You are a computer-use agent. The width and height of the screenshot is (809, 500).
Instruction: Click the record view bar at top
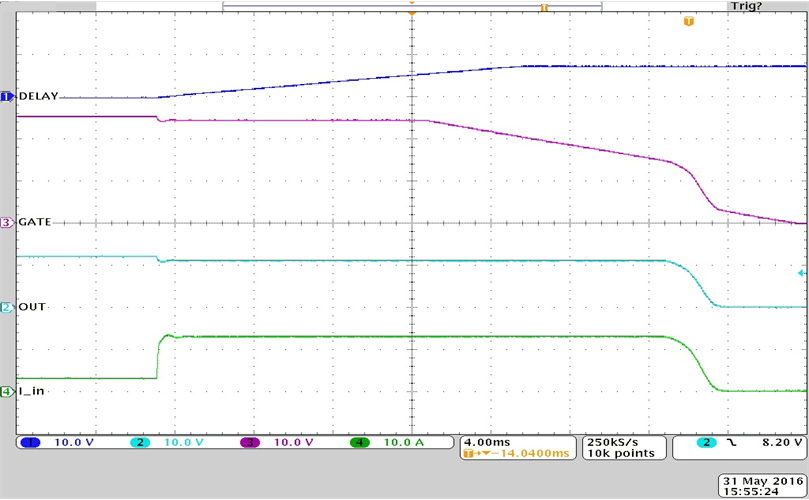[x=412, y=6]
